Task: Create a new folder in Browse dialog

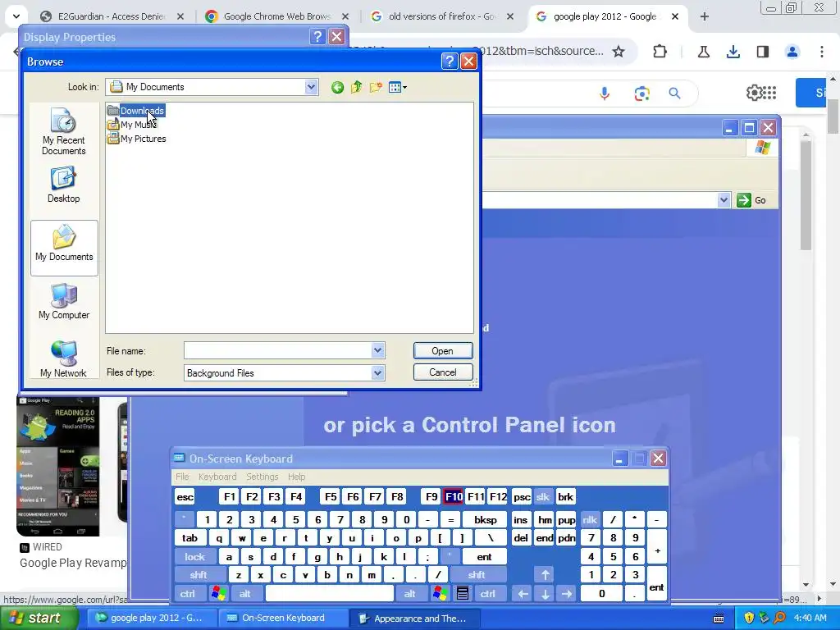Action: coord(376,87)
